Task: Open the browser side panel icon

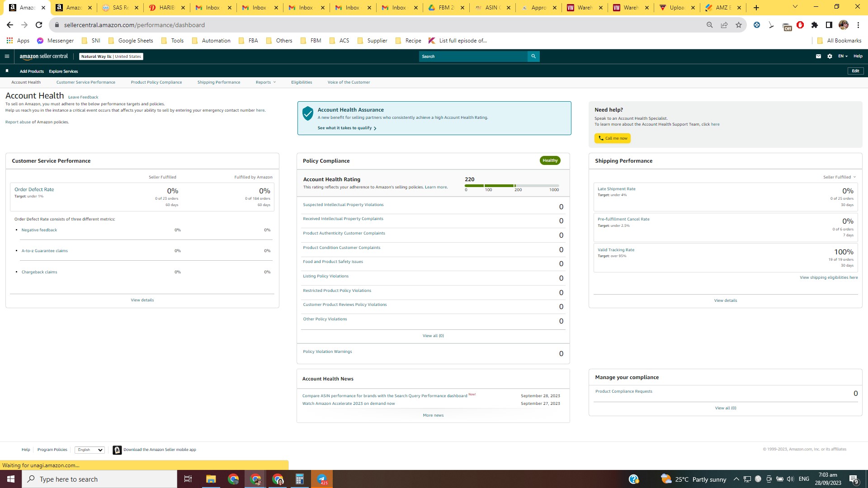Action: [x=829, y=25]
